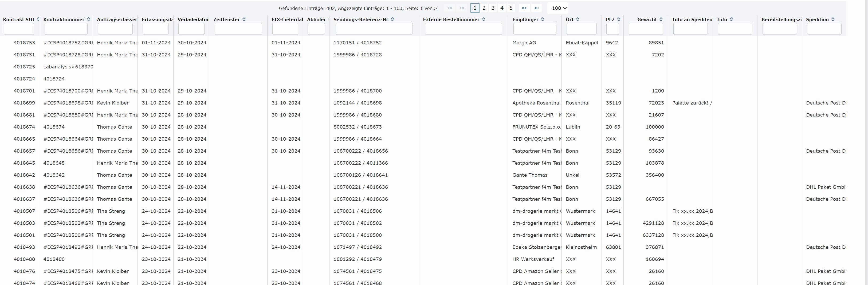
Task: Focus the Kontrakt SID filter field
Action: [x=19, y=29]
